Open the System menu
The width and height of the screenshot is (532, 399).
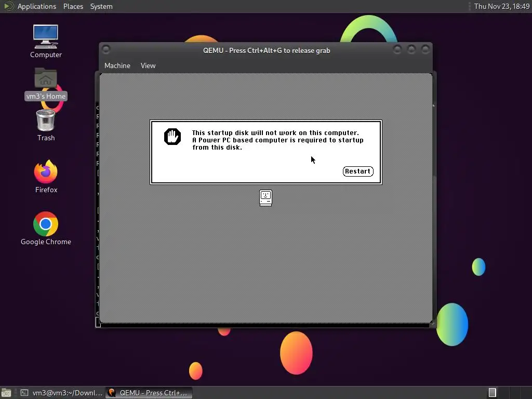click(101, 6)
